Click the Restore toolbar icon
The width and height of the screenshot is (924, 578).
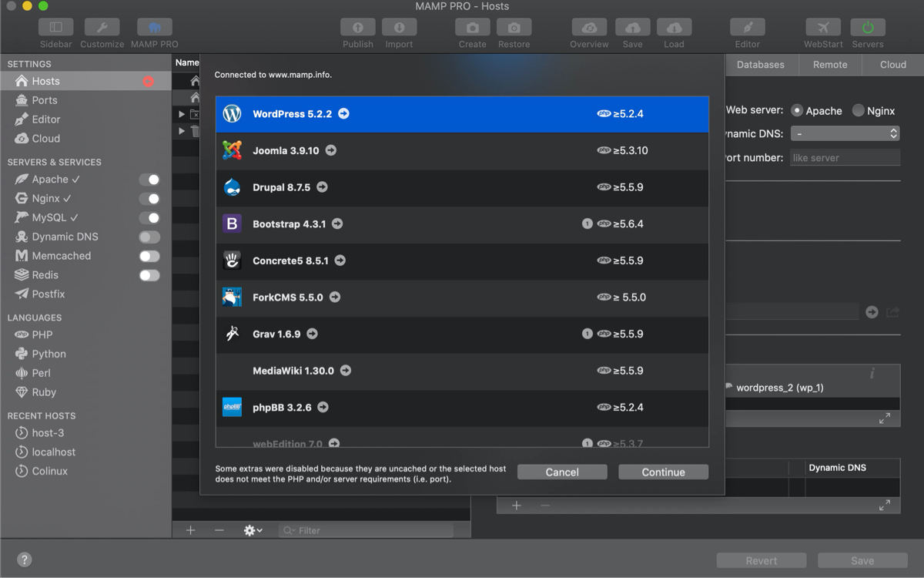514,27
